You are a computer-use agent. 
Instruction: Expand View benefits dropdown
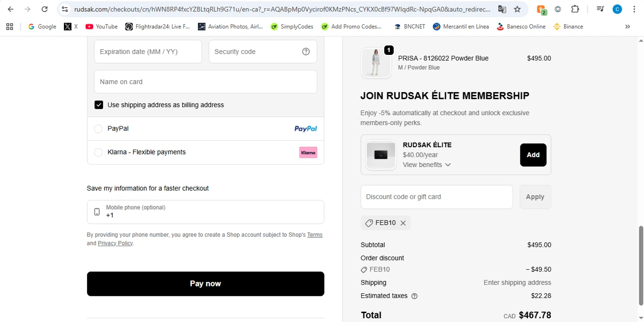(427, 165)
